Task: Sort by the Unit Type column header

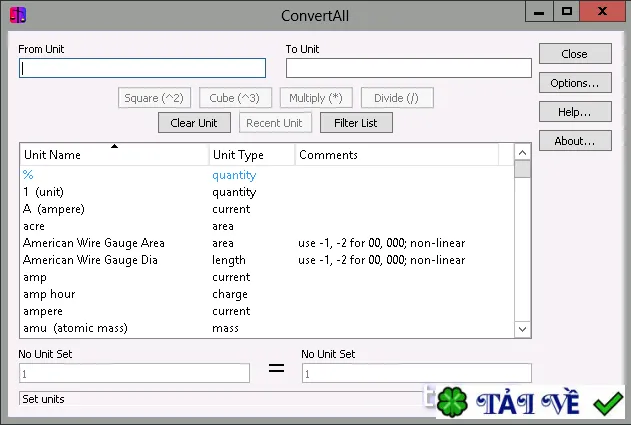Action: [x=252, y=155]
